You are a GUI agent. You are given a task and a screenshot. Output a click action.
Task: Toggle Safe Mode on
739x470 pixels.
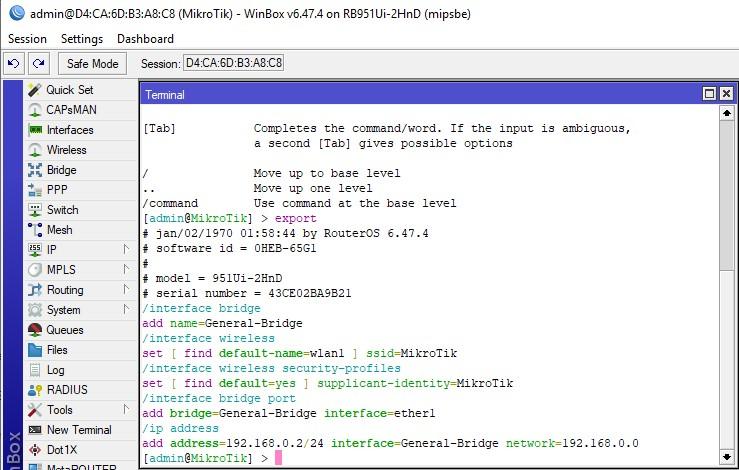coord(92,63)
